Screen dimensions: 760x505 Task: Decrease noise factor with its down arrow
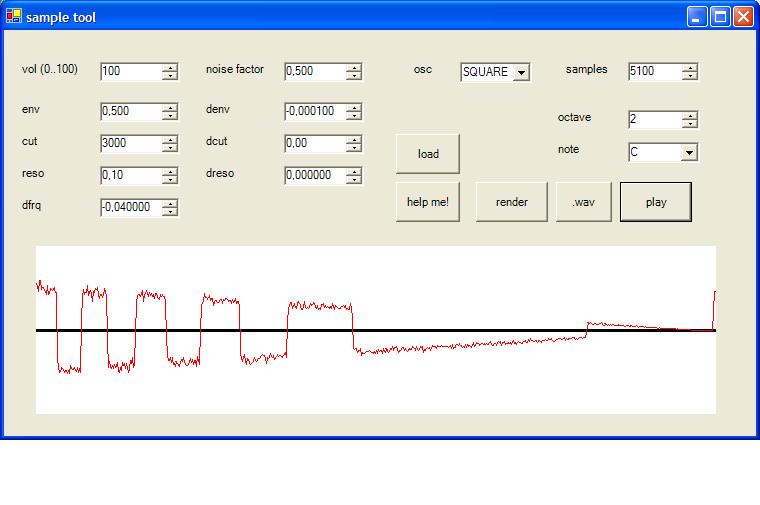tap(354, 76)
